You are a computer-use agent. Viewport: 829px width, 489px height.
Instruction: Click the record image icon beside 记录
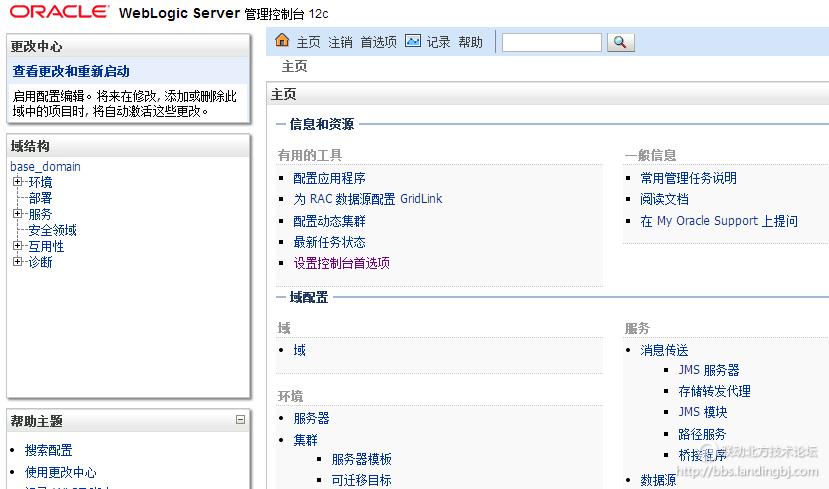coord(413,41)
